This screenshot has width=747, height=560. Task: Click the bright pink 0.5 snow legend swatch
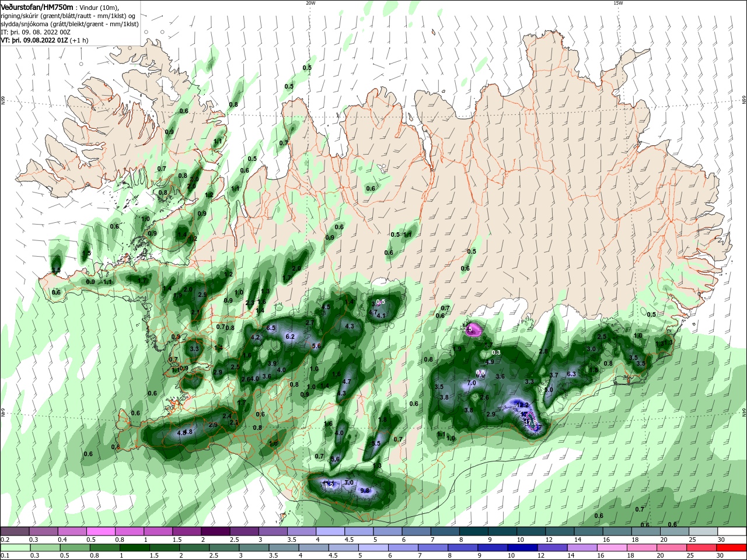tap(100, 531)
